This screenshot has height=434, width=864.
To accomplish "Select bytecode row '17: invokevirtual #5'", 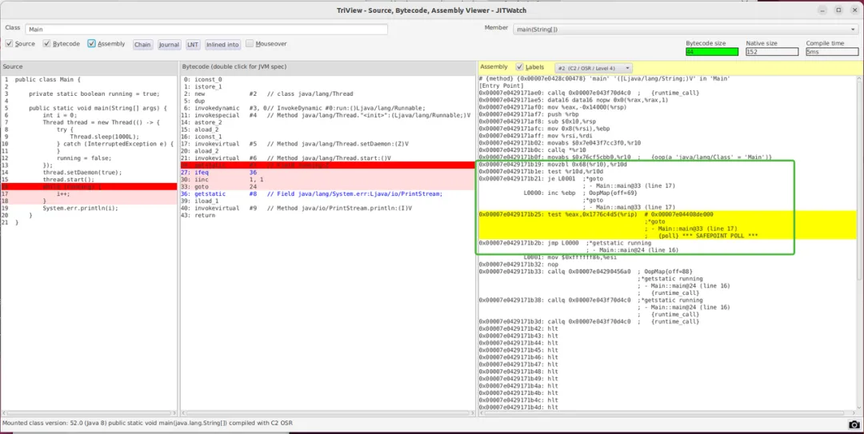I will point(327,144).
